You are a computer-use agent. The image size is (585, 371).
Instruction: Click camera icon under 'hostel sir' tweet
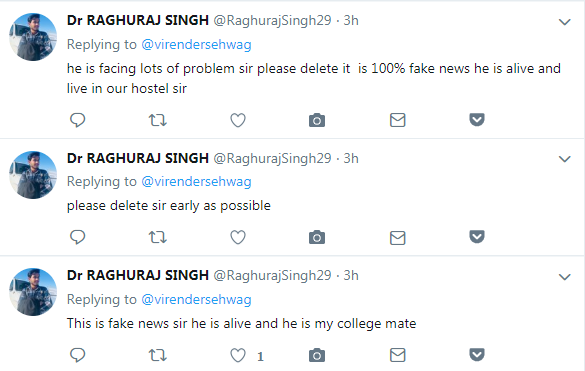(x=317, y=120)
